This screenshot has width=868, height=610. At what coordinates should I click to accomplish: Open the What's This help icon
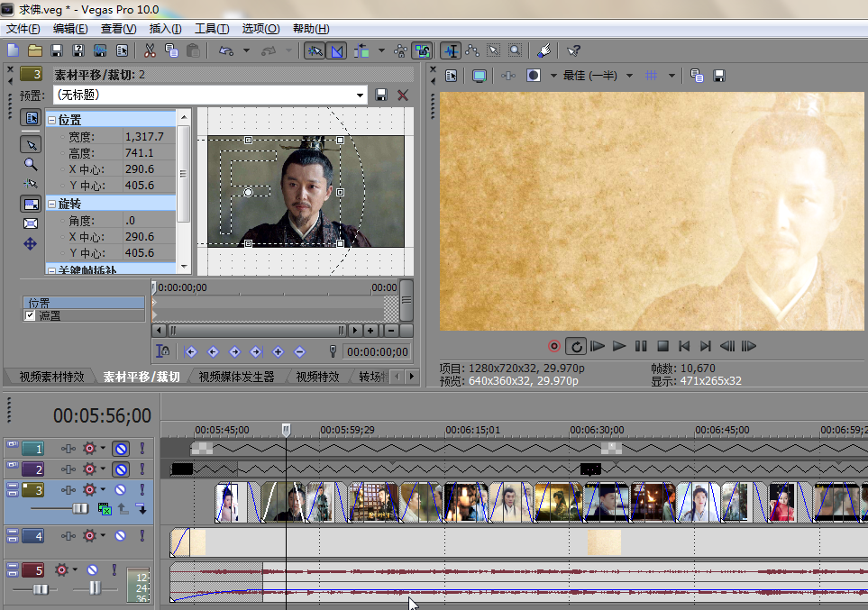point(573,51)
